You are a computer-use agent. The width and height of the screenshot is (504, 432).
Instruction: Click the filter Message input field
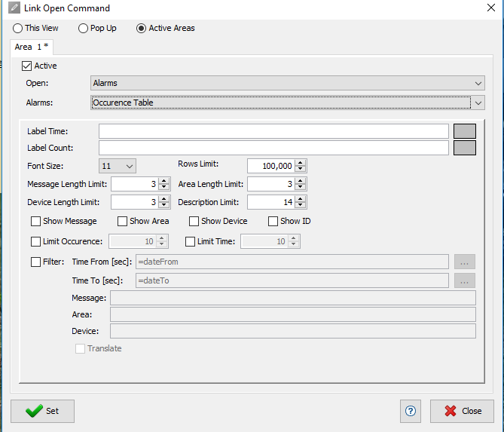(293, 298)
